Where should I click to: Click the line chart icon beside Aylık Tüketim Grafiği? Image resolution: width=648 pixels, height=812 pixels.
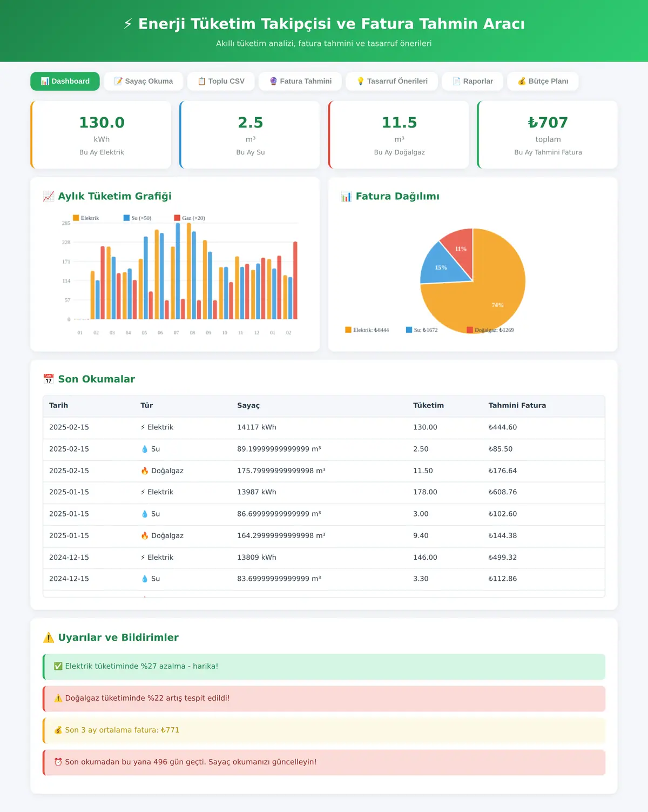[49, 196]
